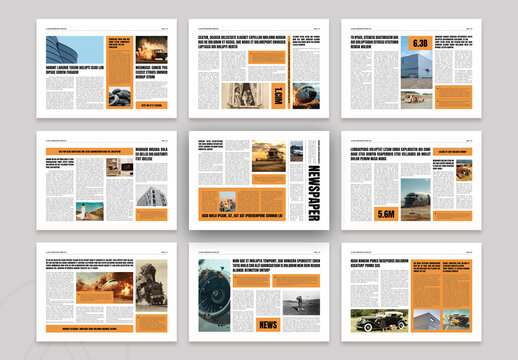Image resolution: width=518 pixels, height=360 pixels.
Task: Open the combine harvester field photo
Action: coord(269,156)
